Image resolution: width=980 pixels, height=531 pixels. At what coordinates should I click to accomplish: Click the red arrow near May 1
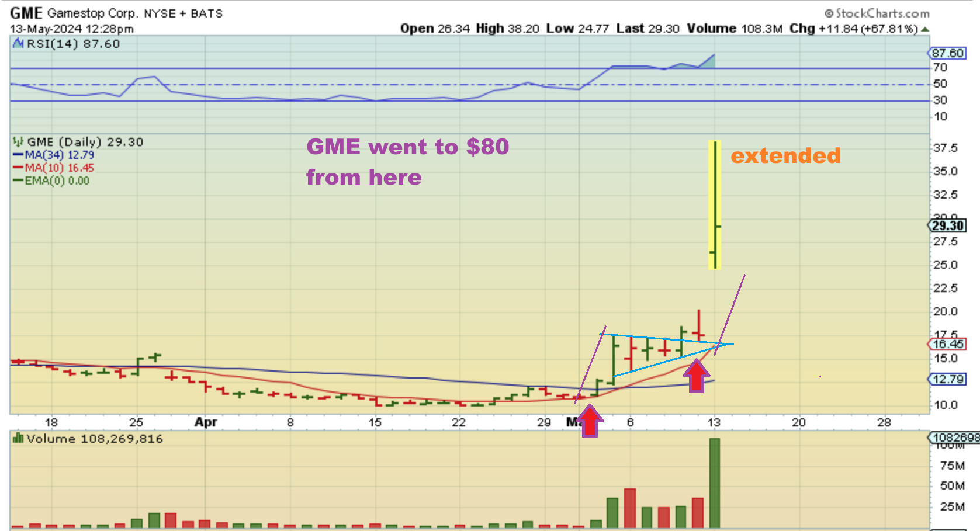pos(590,421)
